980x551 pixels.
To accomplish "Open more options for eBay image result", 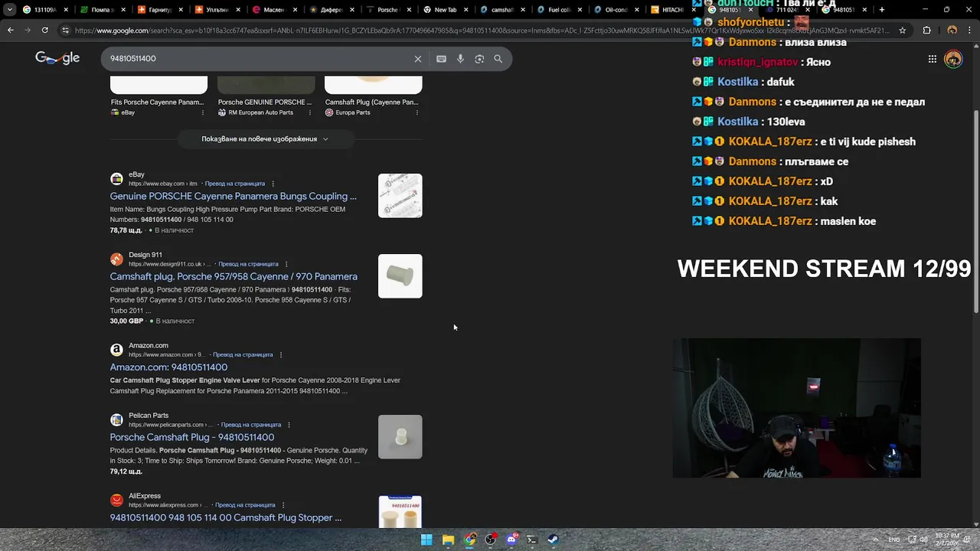I will pos(203,112).
